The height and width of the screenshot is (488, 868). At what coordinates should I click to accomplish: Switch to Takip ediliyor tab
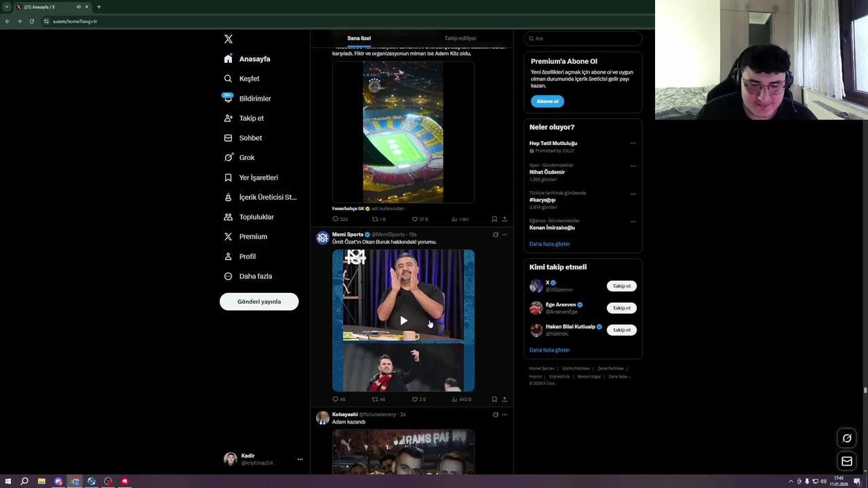point(460,39)
